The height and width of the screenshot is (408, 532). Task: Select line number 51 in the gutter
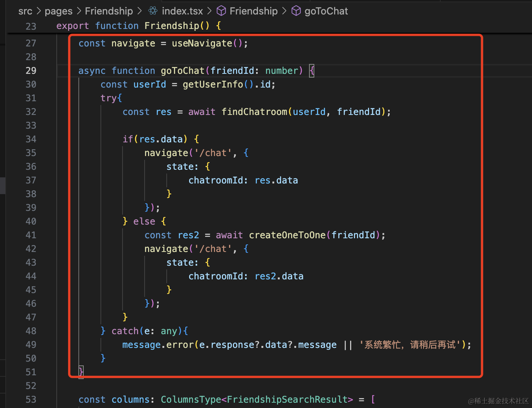pyautogui.click(x=31, y=372)
